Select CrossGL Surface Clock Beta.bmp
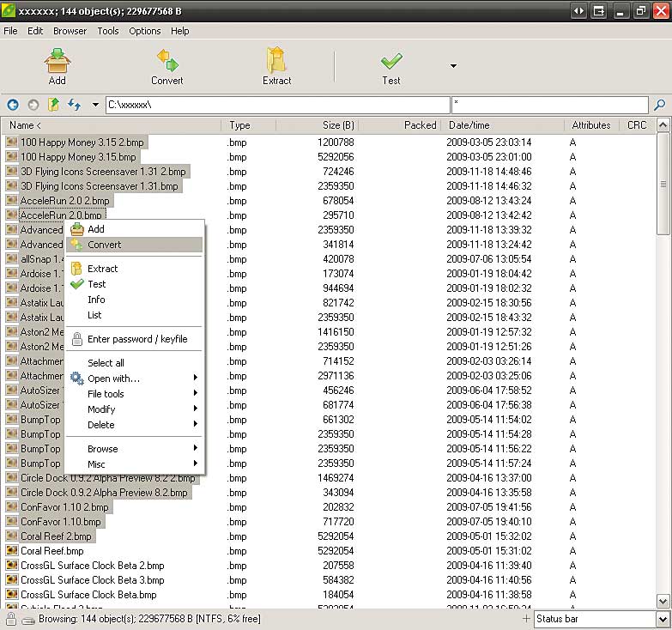The width and height of the screenshot is (672, 630). click(88, 595)
